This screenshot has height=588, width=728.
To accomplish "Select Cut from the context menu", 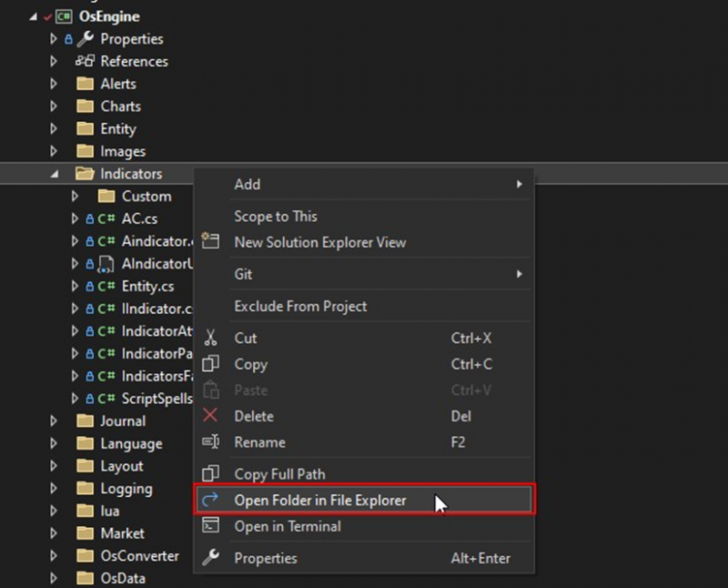I will (364, 338).
